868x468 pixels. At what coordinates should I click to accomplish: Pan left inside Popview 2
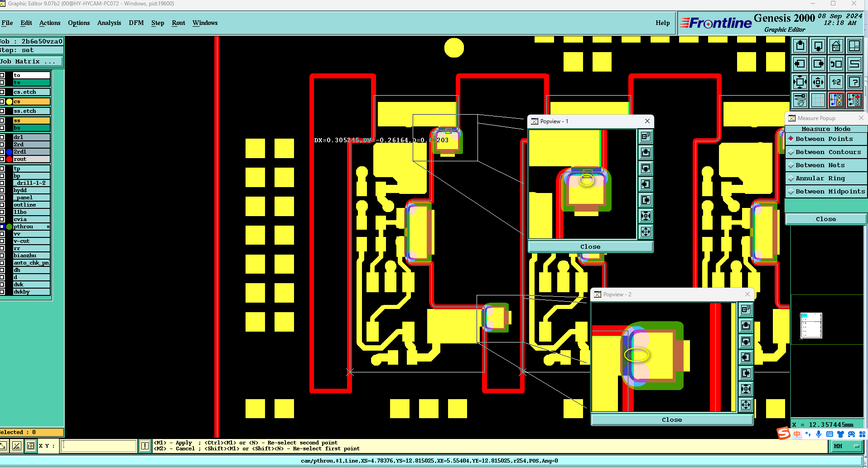pos(746,357)
